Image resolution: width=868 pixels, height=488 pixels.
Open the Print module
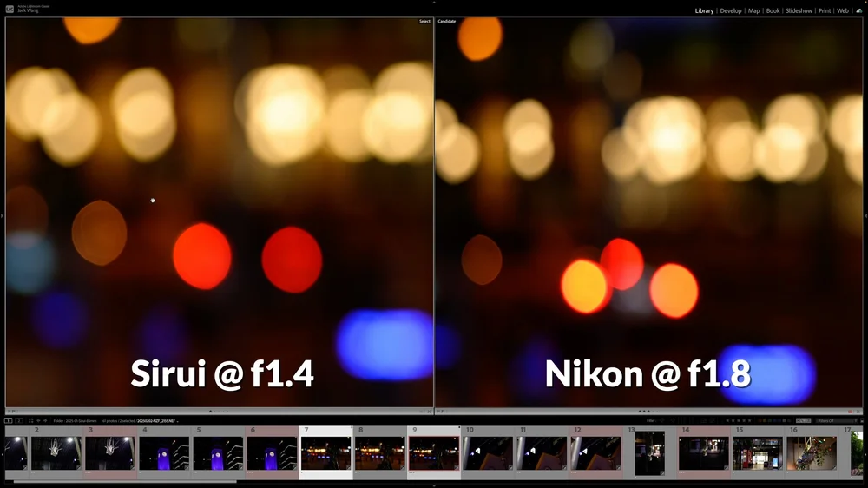(825, 10)
